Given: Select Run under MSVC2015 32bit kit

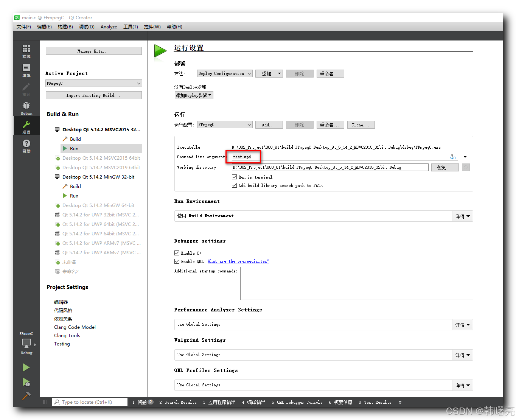Looking at the screenshot, I should pos(101,148).
